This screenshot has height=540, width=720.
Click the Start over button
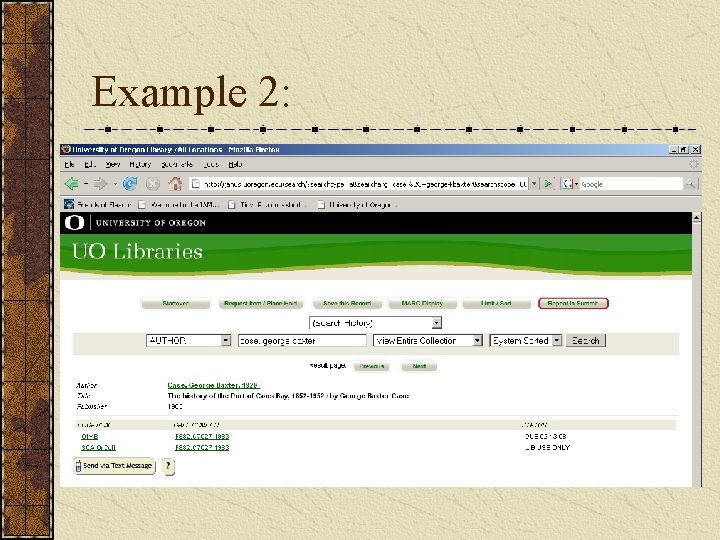tap(176, 304)
